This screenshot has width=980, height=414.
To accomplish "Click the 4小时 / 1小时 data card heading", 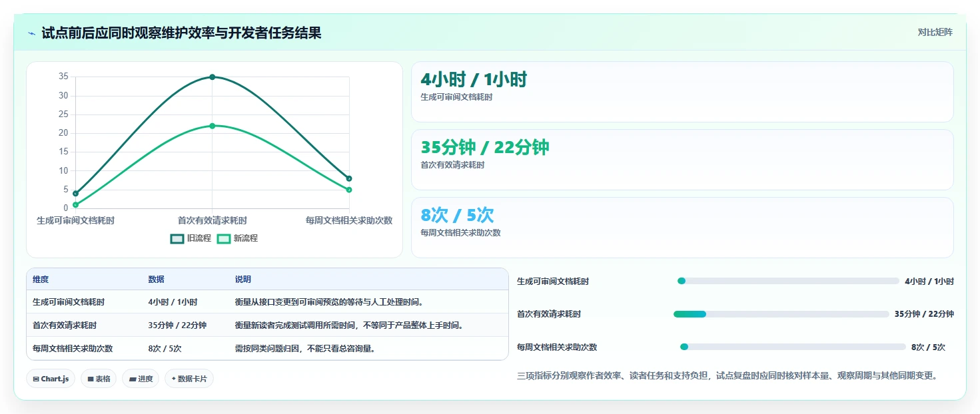I will click(x=474, y=80).
